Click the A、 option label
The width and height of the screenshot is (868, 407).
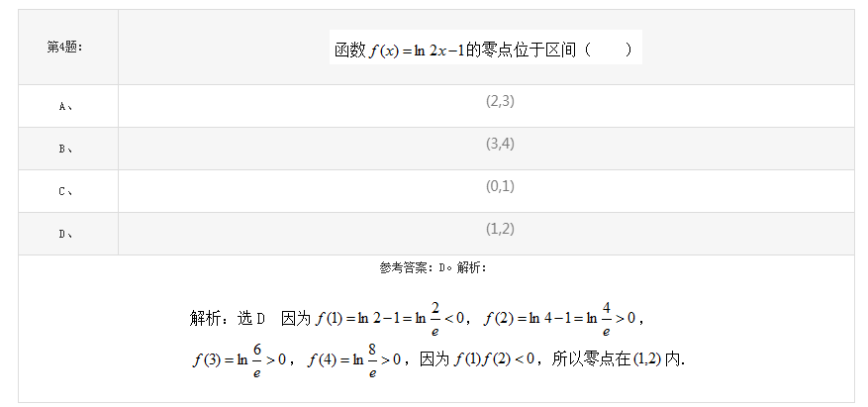(65, 106)
